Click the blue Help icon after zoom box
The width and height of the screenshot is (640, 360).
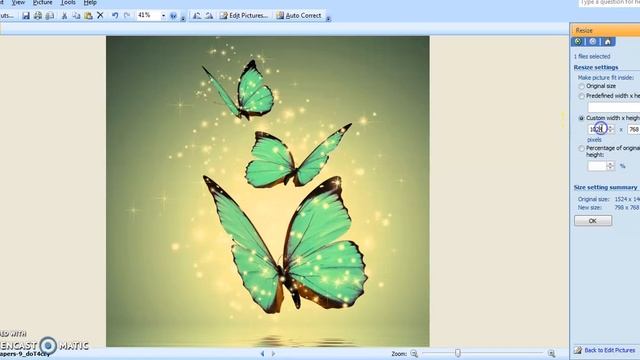(173, 16)
